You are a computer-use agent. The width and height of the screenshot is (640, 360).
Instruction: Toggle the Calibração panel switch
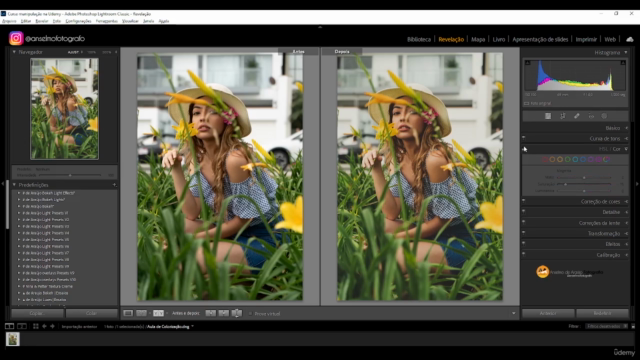[x=524, y=254]
